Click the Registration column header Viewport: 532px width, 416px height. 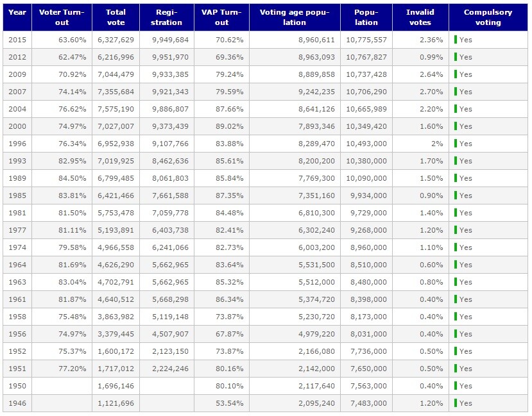(x=167, y=17)
